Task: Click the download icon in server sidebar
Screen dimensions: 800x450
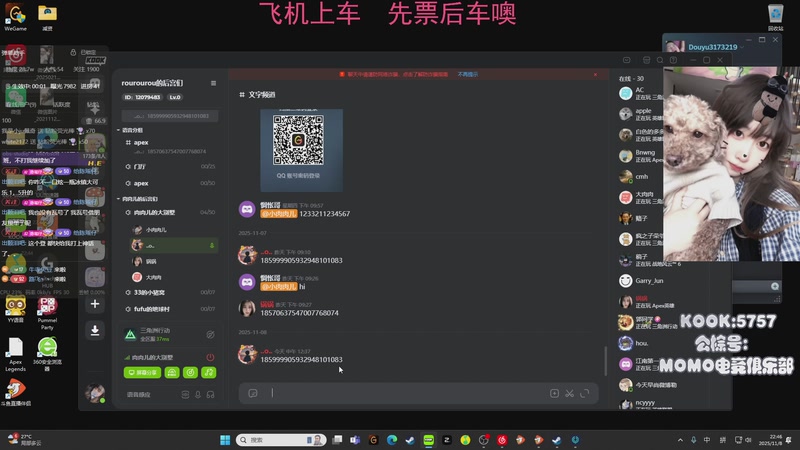Action: [x=95, y=330]
